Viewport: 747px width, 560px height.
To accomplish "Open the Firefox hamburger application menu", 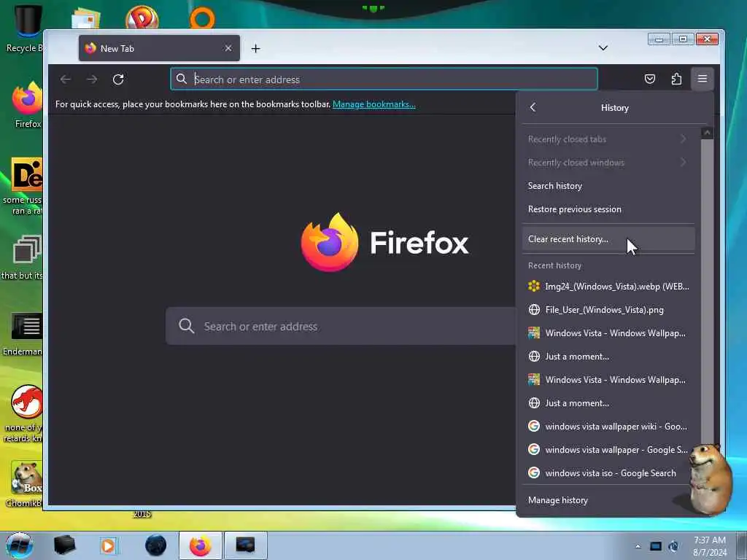I will tap(702, 79).
